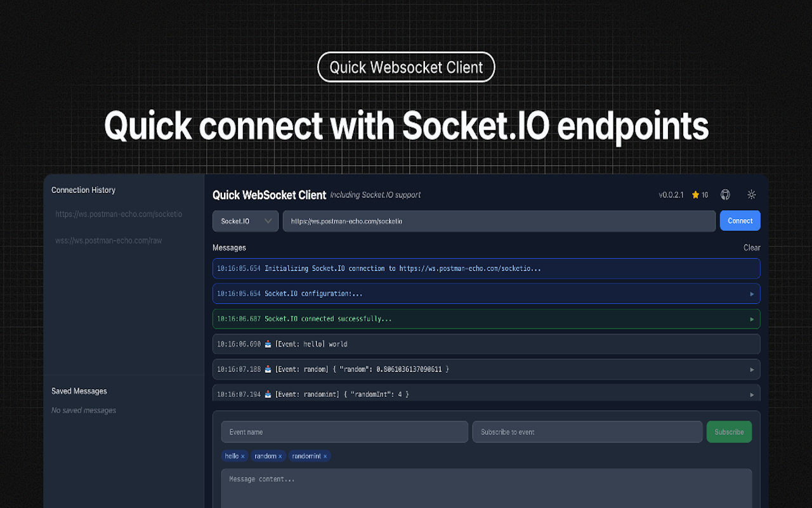Click the star rating icon showing 16
The height and width of the screenshot is (508, 812).
pyautogui.click(x=695, y=195)
